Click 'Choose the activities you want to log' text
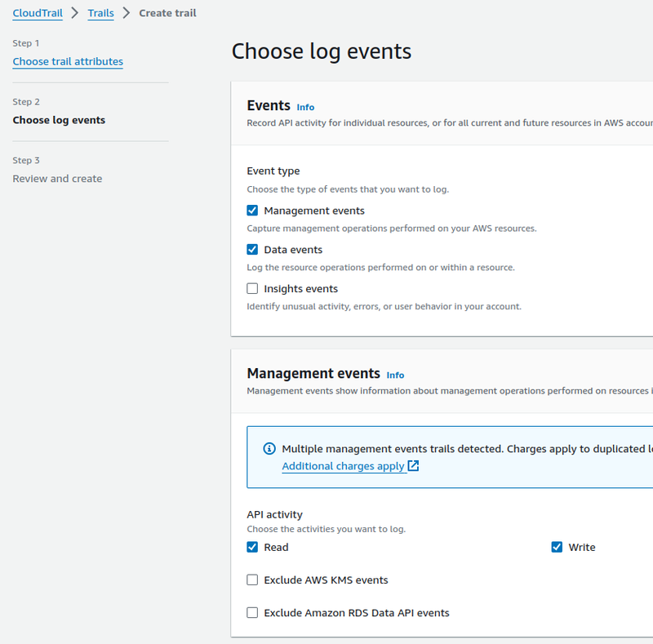 click(x=326, y=529)
